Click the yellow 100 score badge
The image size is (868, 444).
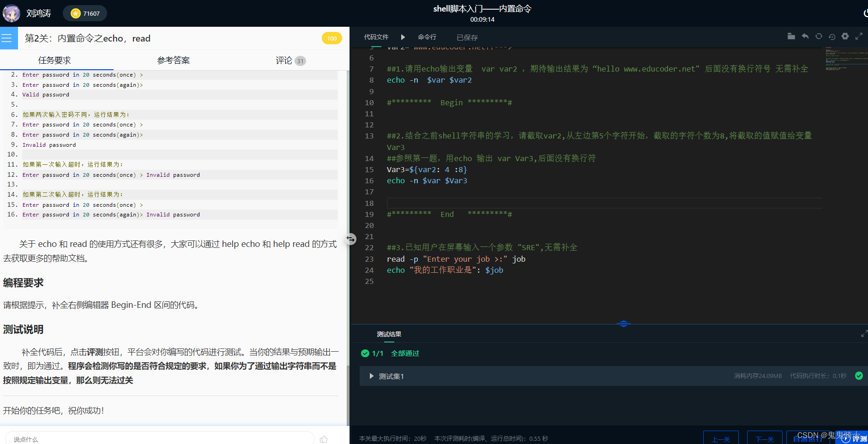click(332, 38)
